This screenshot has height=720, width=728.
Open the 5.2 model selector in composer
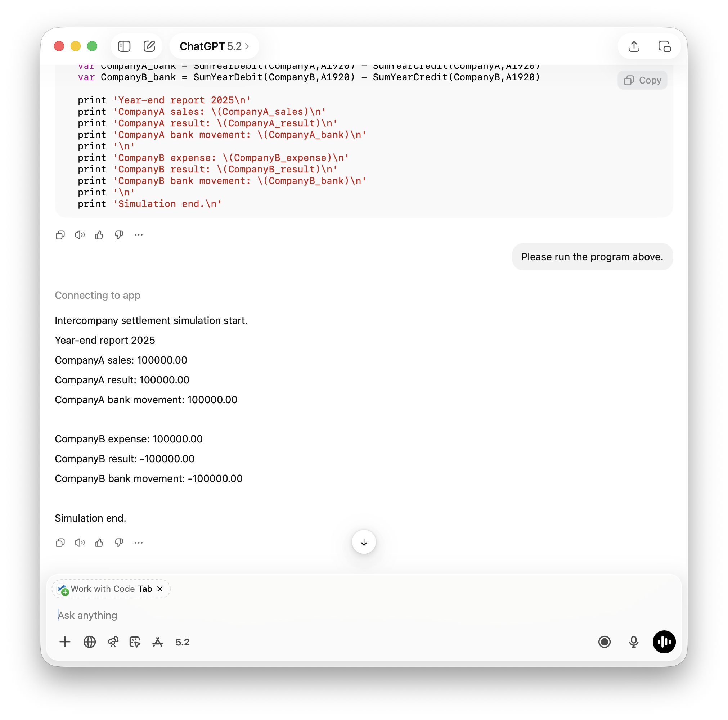183,642
